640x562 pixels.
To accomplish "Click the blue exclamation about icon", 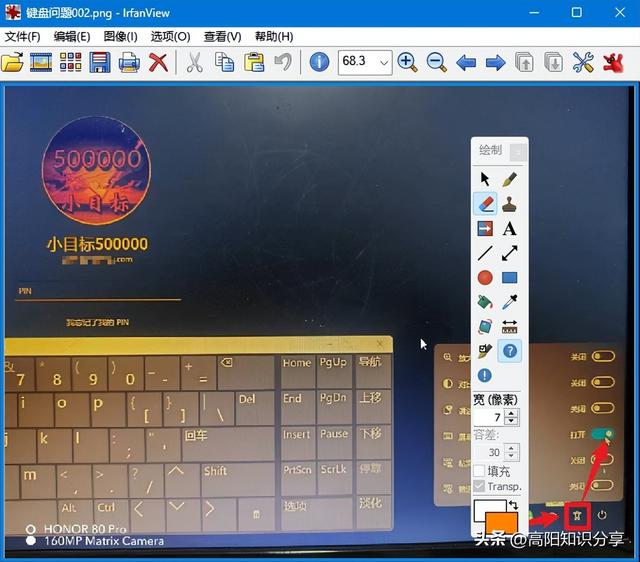I will tap(485, 375).
